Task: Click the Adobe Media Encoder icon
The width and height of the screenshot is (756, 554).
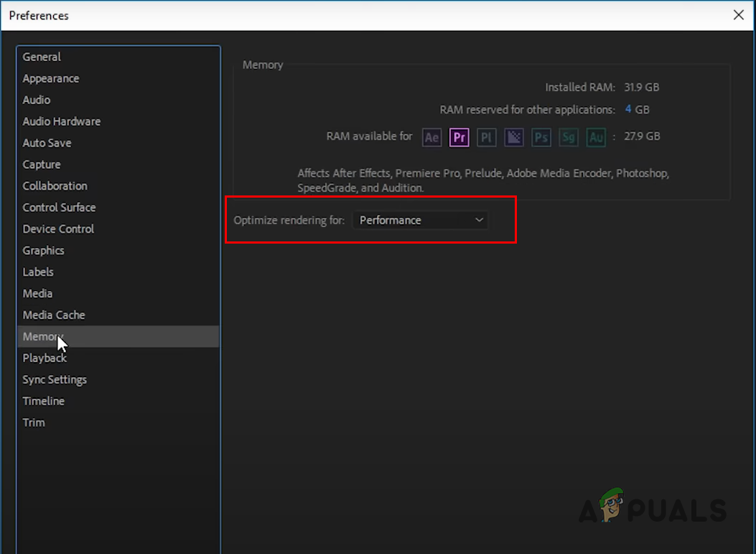Action: coord(513,137)
